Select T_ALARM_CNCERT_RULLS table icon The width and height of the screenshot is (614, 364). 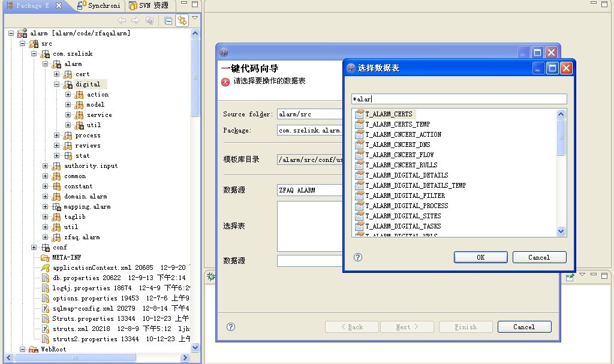tap(359, 165)
